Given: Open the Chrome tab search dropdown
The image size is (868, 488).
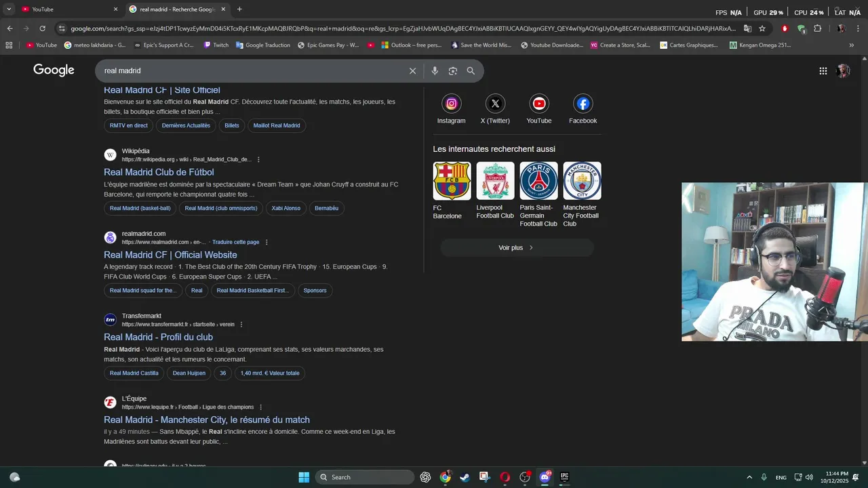Looking at the screenshot, I should pyautogui.click(x=9, y=9).
